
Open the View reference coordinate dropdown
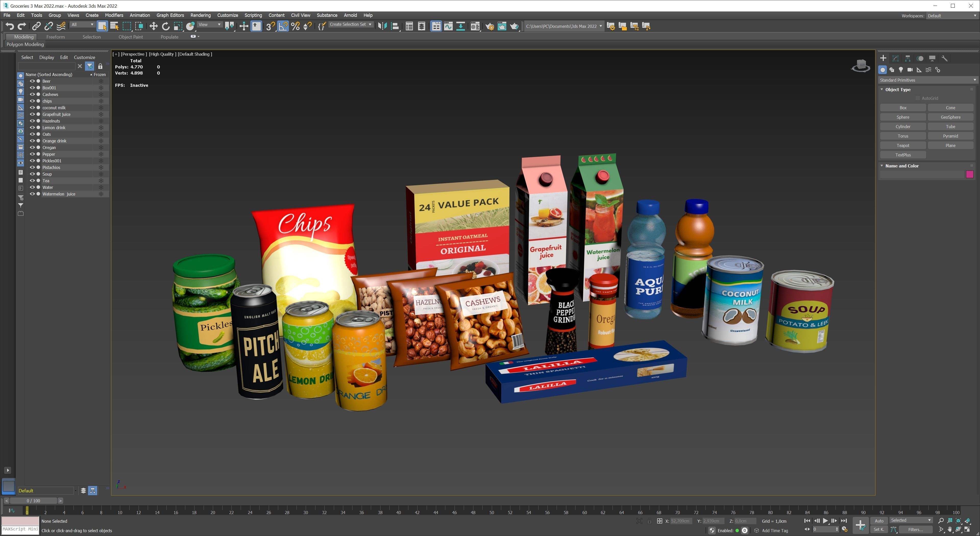tap(210, 24)
